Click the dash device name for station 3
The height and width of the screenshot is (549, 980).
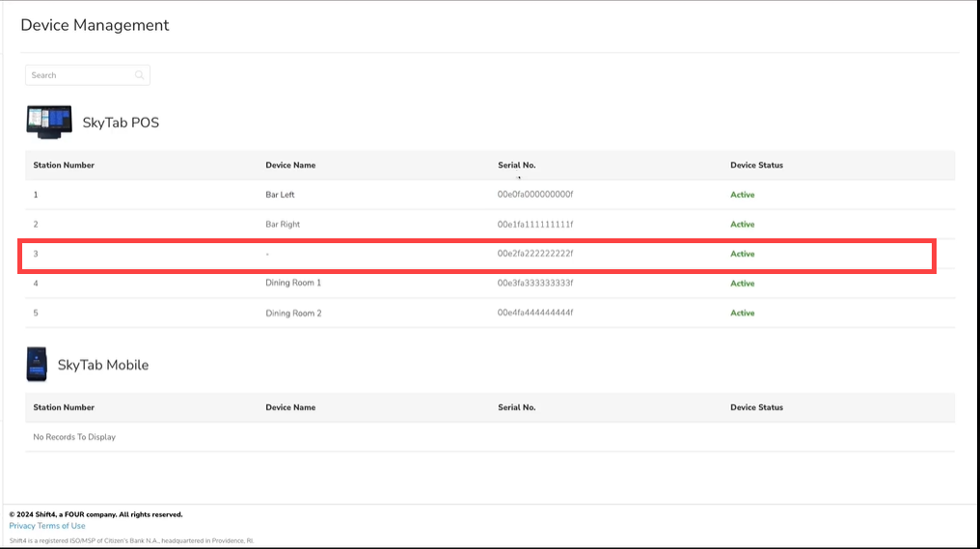267,254
